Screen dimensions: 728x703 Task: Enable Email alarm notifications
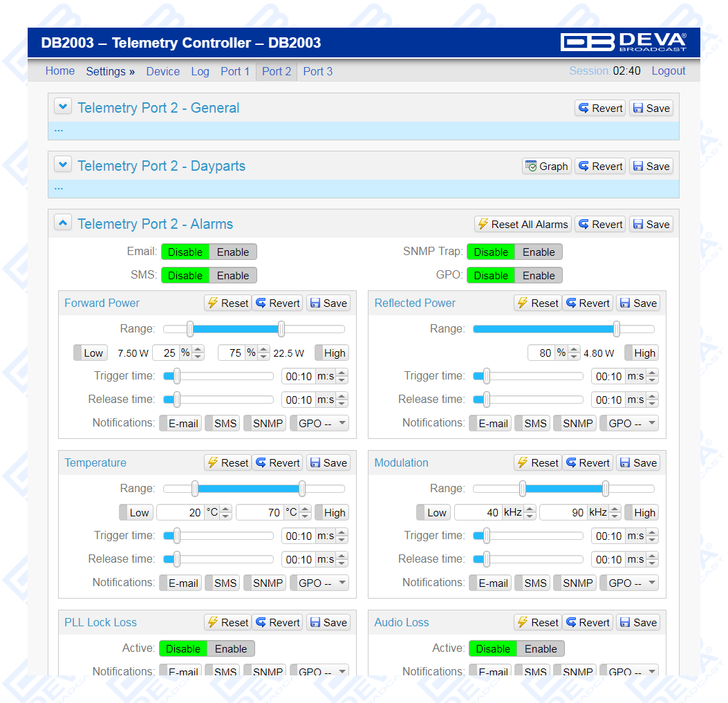coord(233,252)
